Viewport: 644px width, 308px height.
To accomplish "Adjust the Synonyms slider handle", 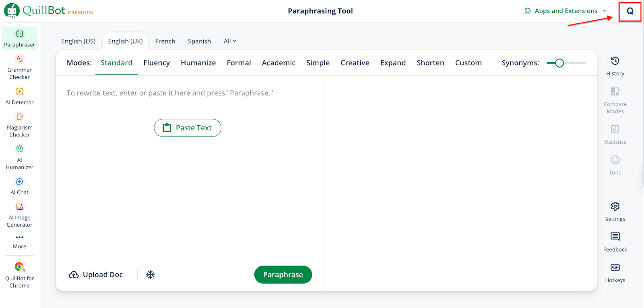I will pos(559,63).
